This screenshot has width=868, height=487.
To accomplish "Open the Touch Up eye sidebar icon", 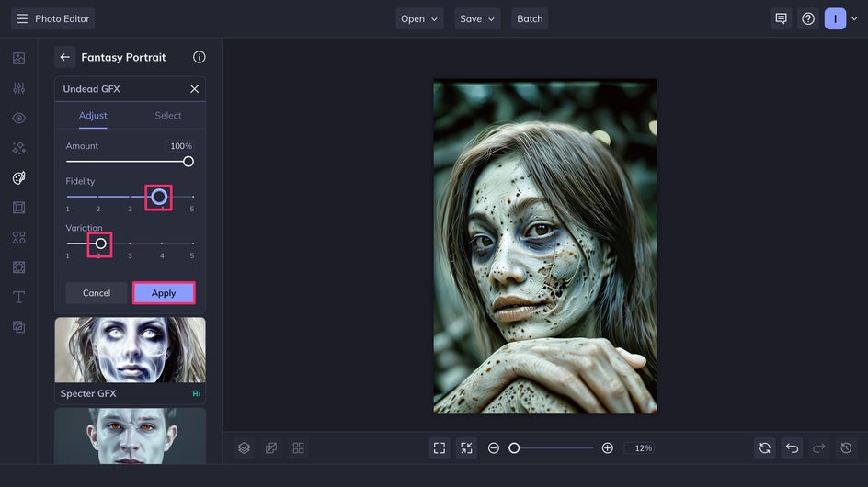I will [x=18, y=118].
